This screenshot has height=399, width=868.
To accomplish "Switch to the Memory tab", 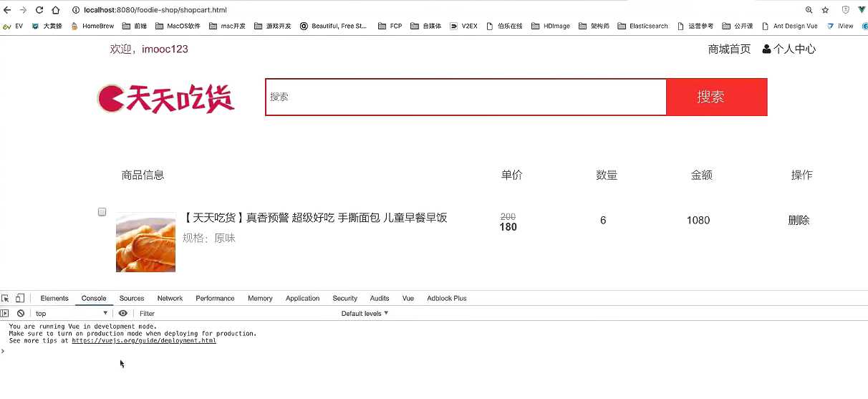I will click(260, 298).
